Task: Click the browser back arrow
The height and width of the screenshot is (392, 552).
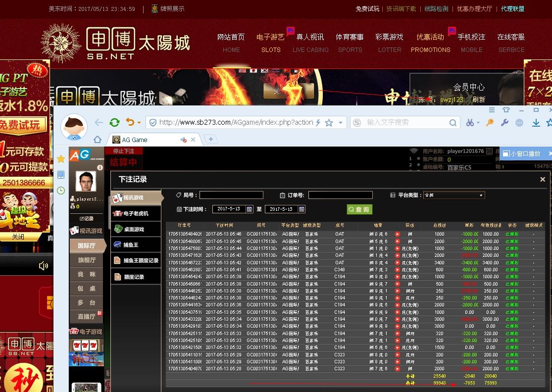Action: pos(99,122)
